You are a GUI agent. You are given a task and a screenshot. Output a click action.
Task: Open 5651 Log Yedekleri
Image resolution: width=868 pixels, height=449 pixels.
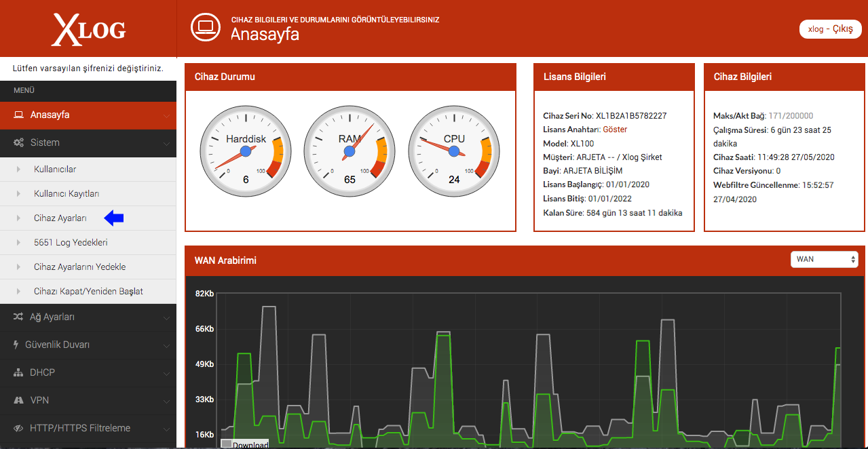tap(88, 243)
